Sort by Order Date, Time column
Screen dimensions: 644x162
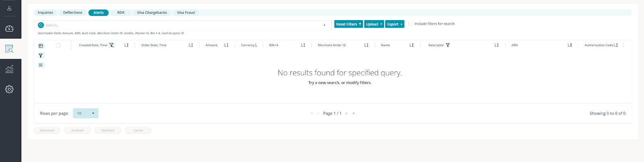pyautogui.click(x=191, y=45)
